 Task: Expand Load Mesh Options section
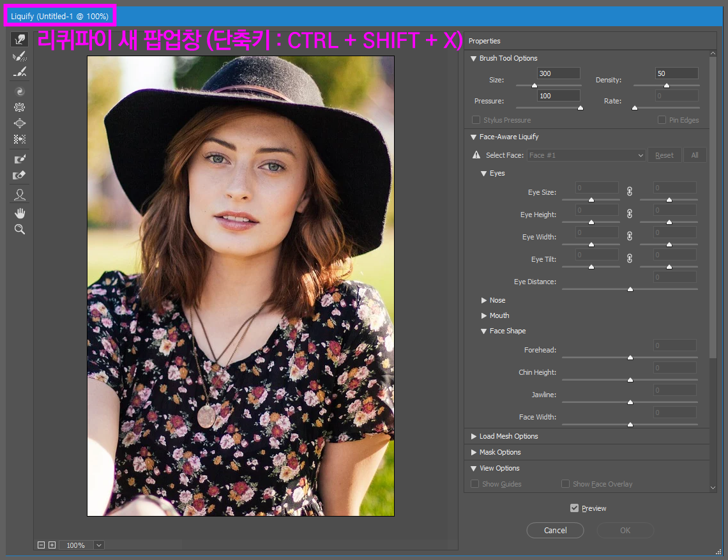click(x=474, y=436)
